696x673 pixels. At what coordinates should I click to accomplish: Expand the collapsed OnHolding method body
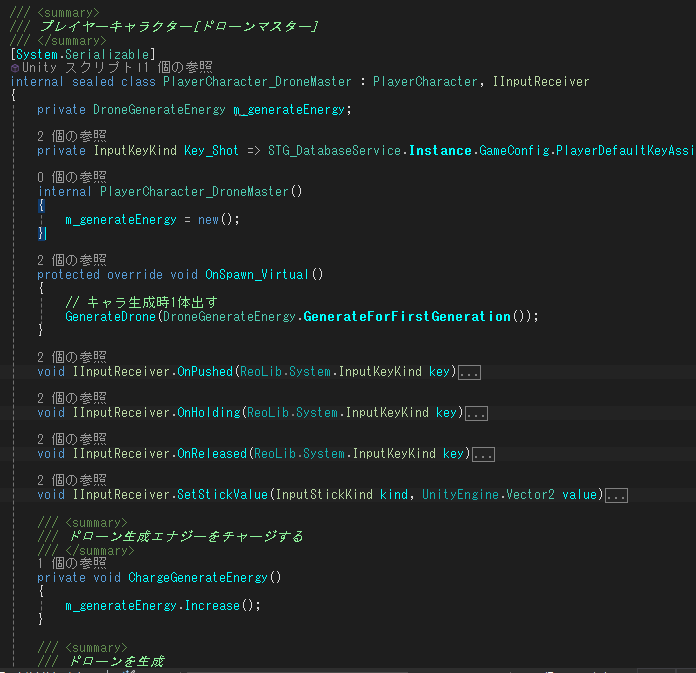pyautogui.click(x=476, y=414)
